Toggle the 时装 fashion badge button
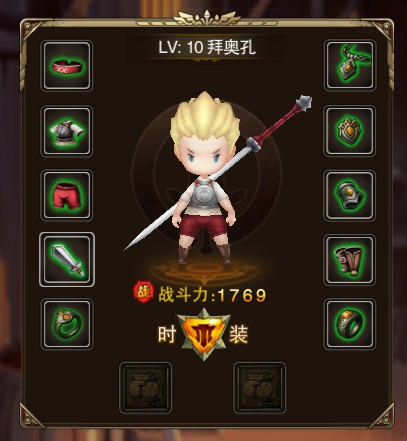The width and height of the screenshot is (407, 441). (203, 334)
